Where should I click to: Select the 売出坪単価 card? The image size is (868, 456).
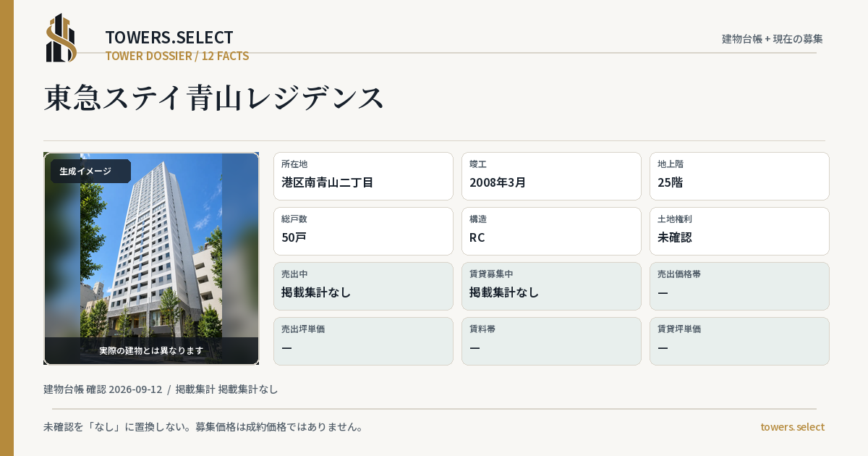tap(363, 341)
